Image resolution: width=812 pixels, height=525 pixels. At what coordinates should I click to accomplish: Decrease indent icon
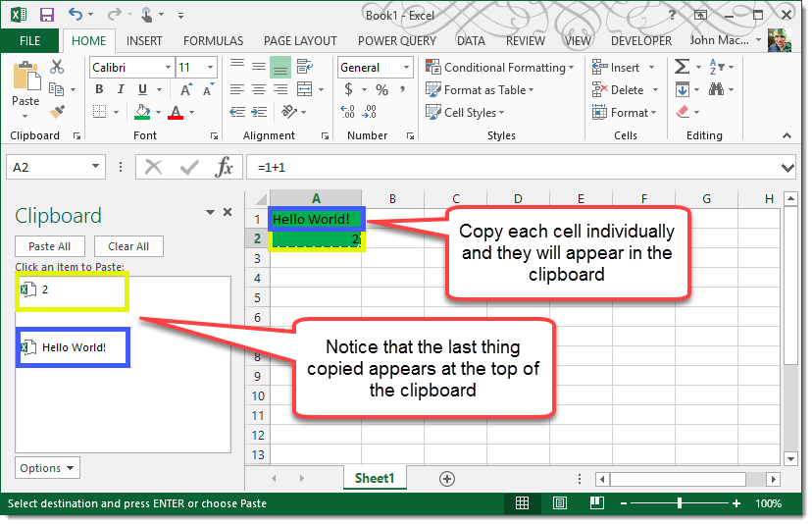pyautogui.click(x=237, y=112)
